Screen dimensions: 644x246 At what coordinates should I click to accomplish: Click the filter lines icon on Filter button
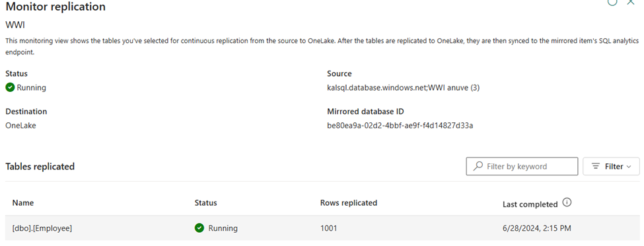click(596, 166)
